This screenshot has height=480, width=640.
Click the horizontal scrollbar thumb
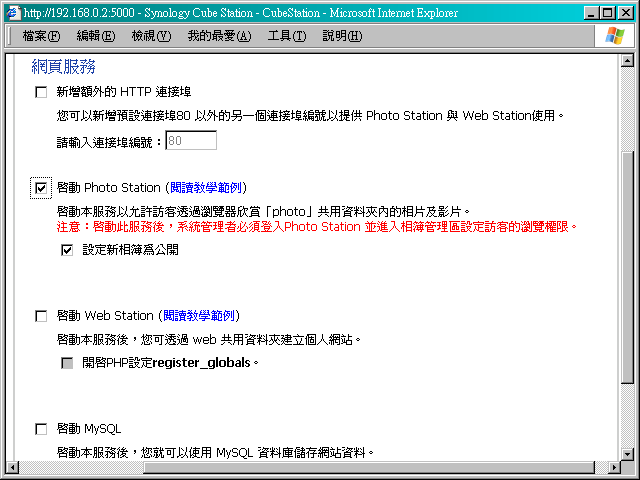click(369, 467)
